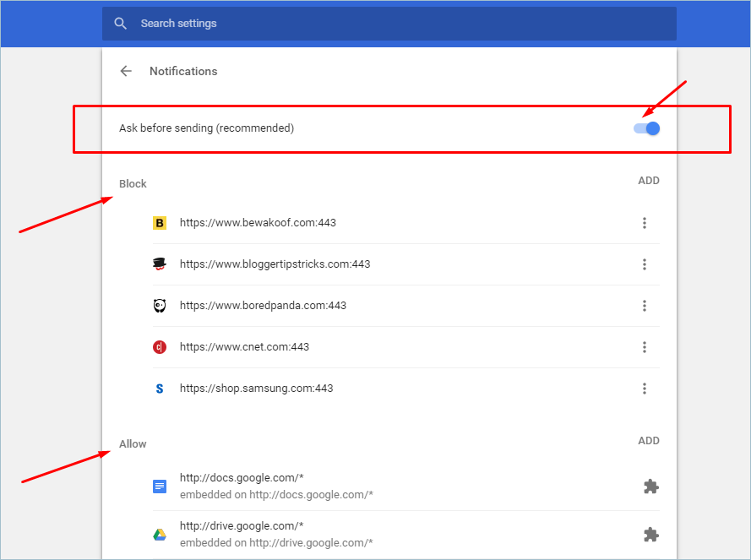This screenshot has width=751, height=560.
Task: Open more actions menu for cnet.com
Action: pyautogui.click(x=645, y=347)
